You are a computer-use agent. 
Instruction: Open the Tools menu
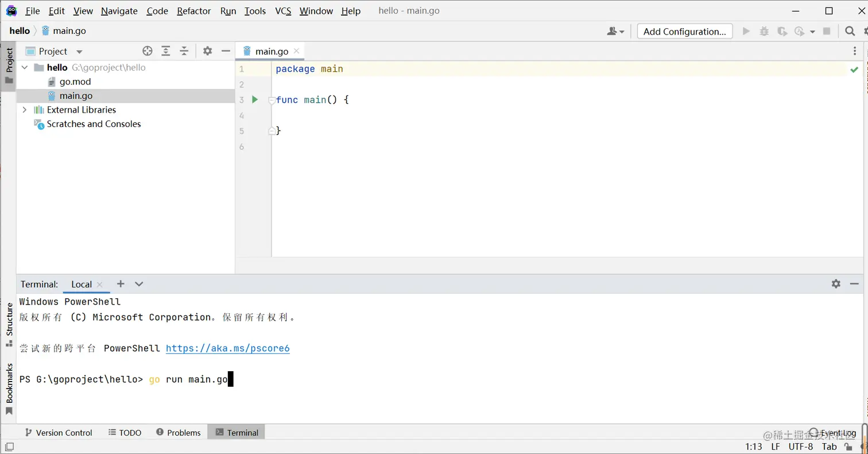point(255,11)
